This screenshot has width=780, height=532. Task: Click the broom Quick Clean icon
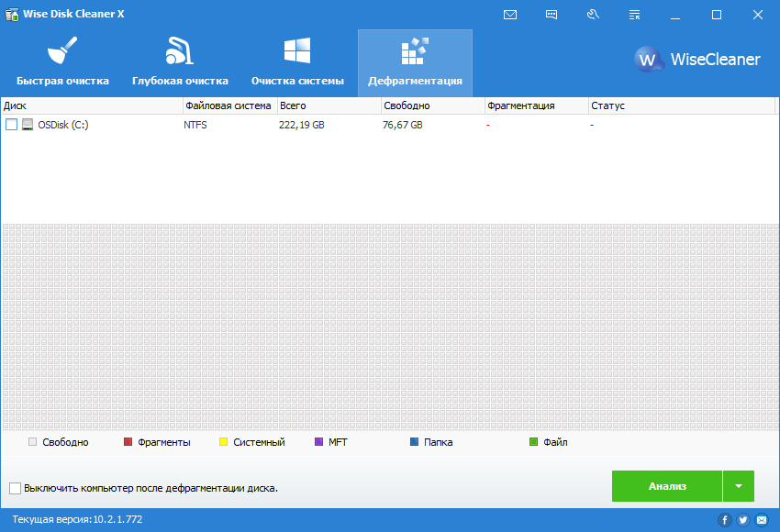(62, 50)
